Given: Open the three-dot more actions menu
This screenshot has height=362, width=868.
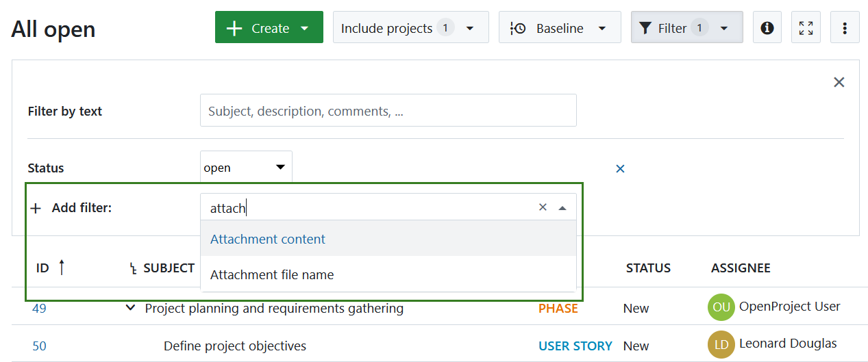Looking at the screenshot, I should tap(845, 27).
